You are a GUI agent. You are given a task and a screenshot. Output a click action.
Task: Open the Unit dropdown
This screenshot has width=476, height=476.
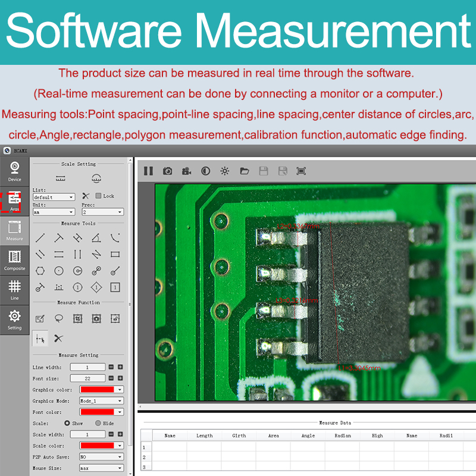[x=54, y=212]
